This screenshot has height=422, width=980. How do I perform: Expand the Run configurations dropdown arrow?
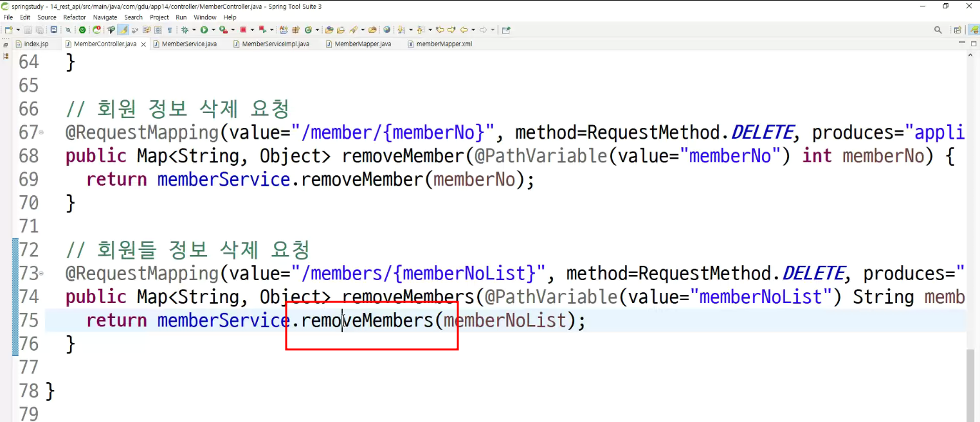click(x=213, y=30)
